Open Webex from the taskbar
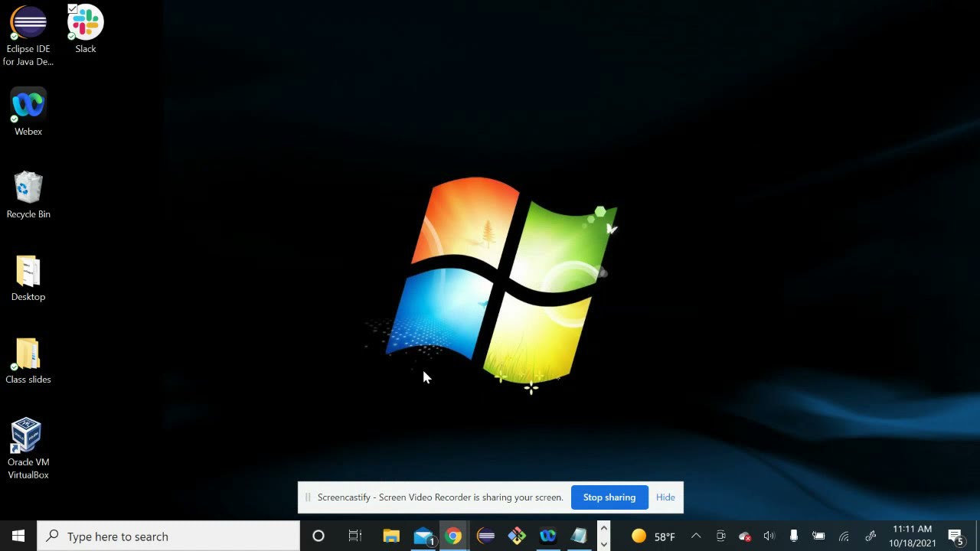The height and width of the screenshot is (551, 980). coord(548,536)
